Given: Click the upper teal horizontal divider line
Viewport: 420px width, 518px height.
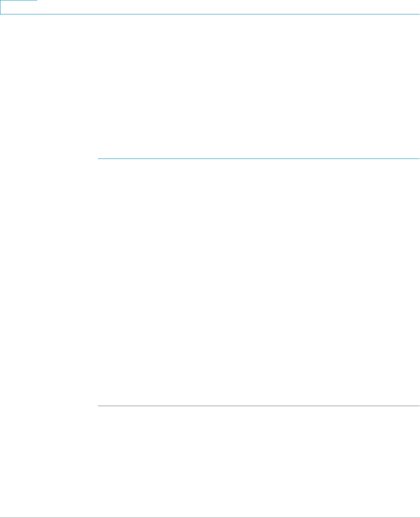Looking at the screenshot, I should (x=258, y=159).
